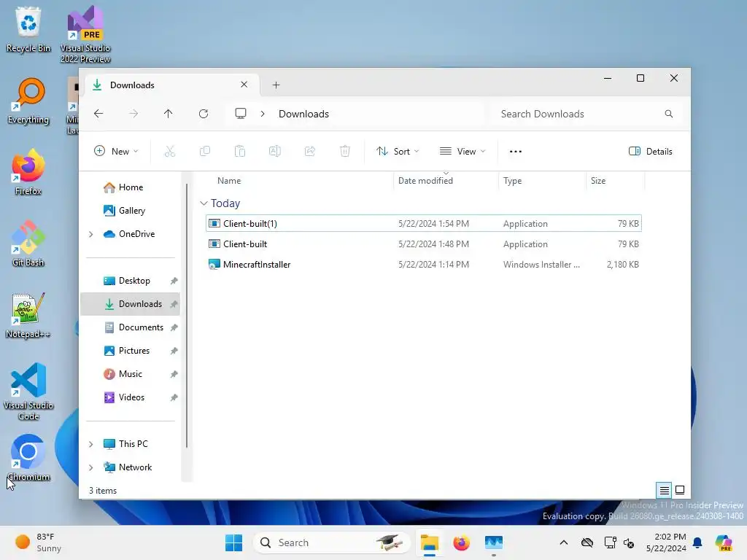Screen dimensions: 747x560
Task: Select Videos in navigation pane
Action: pyautogui.click(x=130, y=397)
